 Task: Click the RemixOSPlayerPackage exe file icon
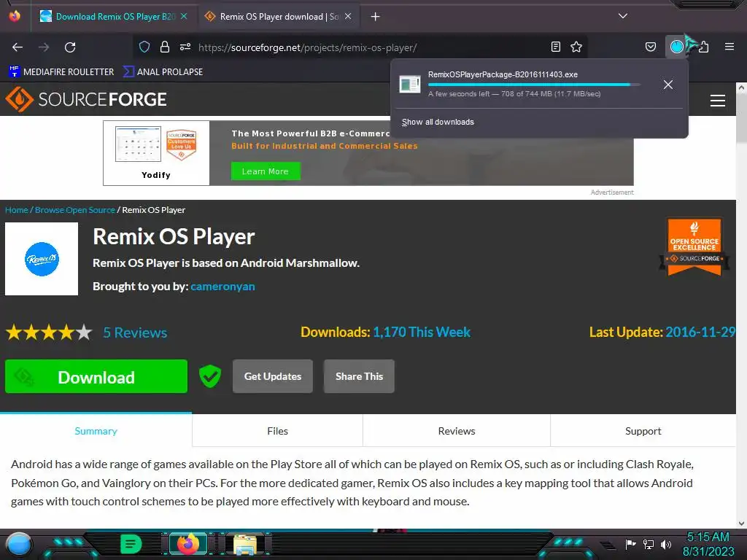pos(410,85)
